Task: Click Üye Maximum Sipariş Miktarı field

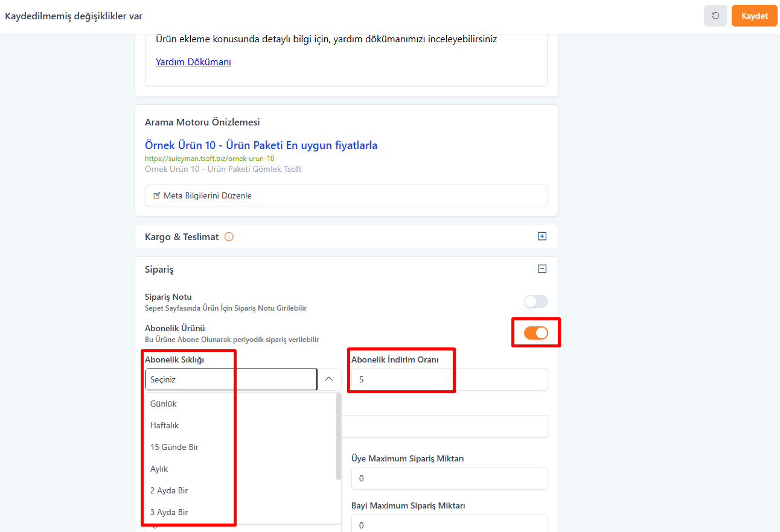Action: click(449, 478)
